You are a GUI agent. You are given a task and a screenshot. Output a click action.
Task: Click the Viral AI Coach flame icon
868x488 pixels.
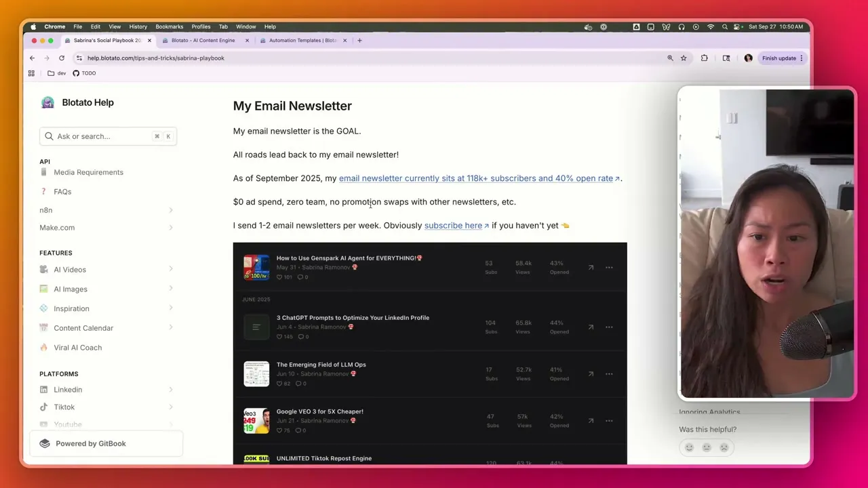coord(44,348)
